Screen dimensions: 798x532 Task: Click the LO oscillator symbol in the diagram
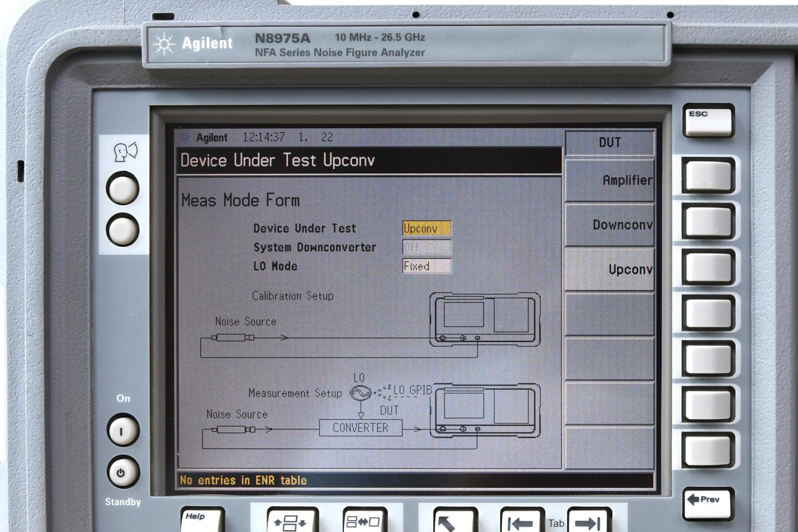point(360,393)
